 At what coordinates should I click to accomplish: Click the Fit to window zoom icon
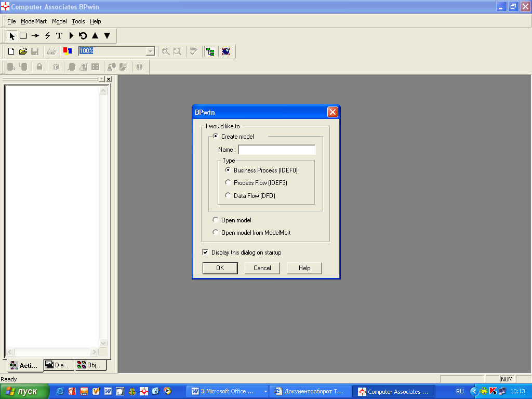178,51
